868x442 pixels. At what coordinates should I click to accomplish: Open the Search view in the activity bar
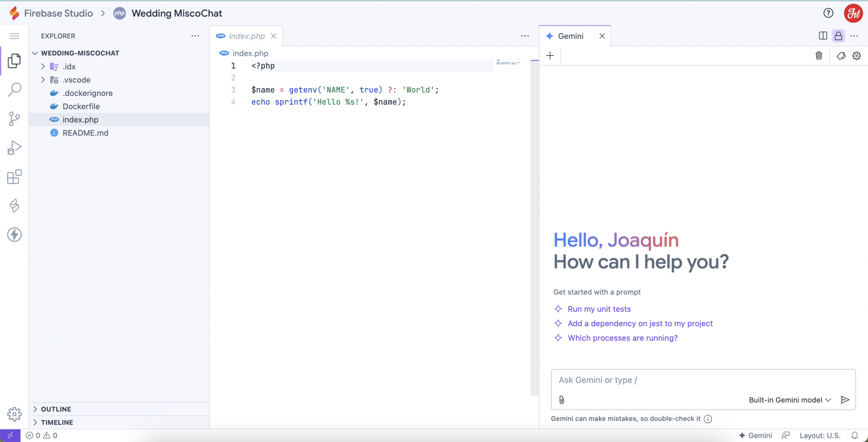click(14, 90)
